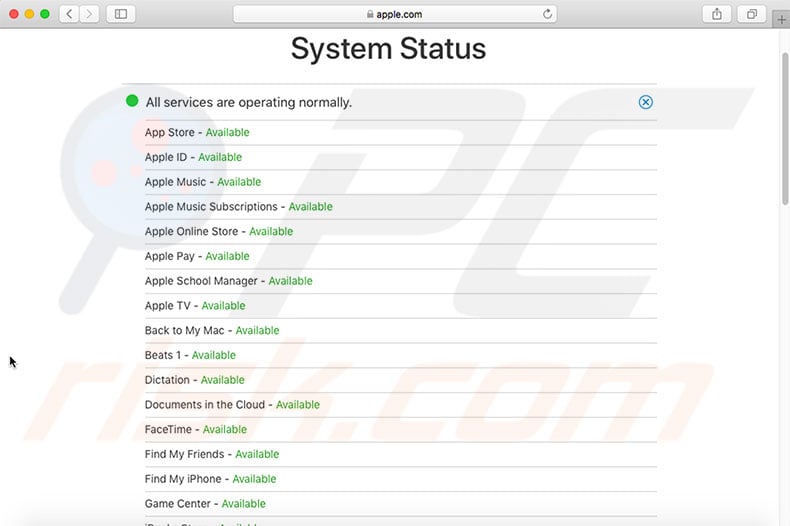Open the Apple Online Store row
The width and height of the screenshot is (790, 526).
(x=401, y=231)
